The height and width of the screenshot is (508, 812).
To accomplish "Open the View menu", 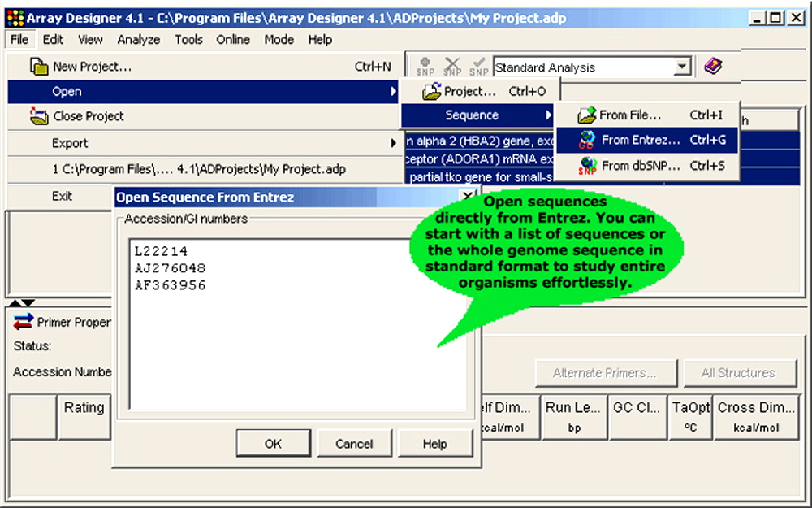I will (90, 39).
